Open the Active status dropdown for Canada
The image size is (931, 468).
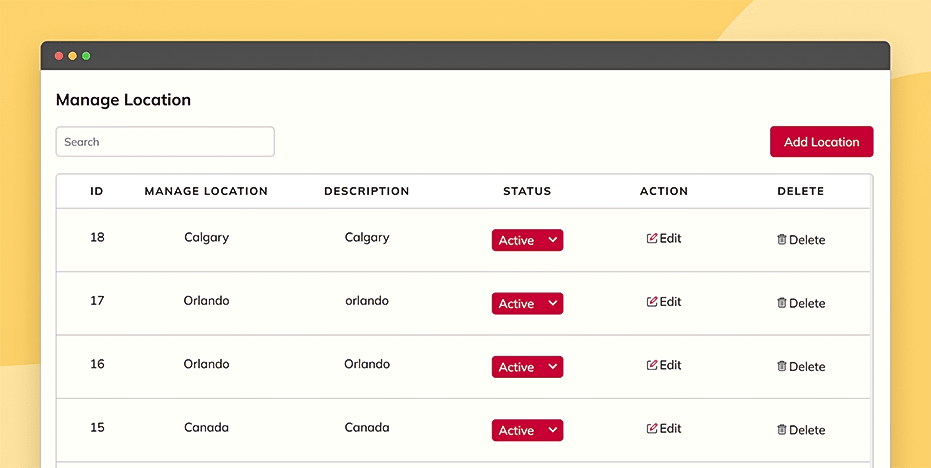[x=527, y=430]
